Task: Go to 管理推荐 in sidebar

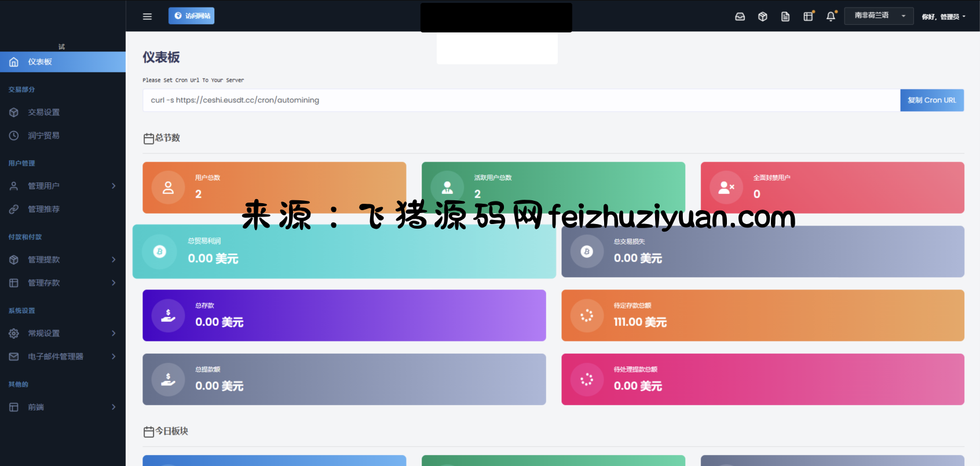Action: 44,209
